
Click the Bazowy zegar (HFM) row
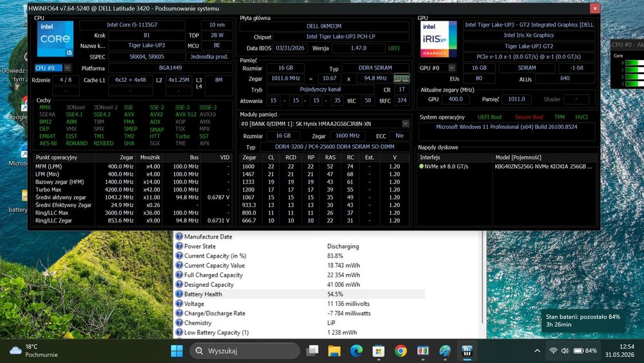point(132,182)
